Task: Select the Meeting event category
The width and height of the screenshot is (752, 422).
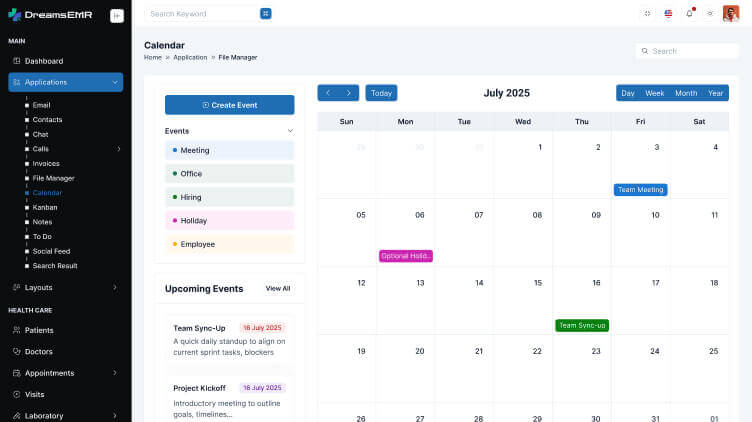Action: [x=230, y=150]
